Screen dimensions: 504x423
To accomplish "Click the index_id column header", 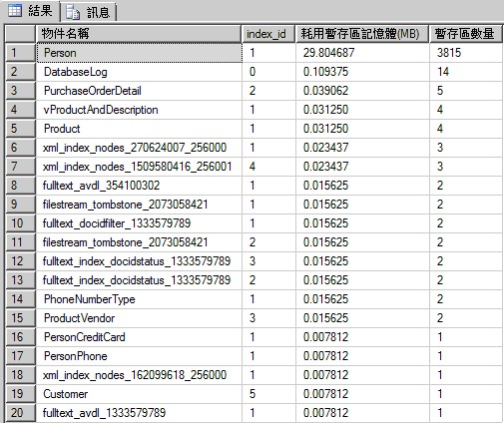I will [268, 34].
